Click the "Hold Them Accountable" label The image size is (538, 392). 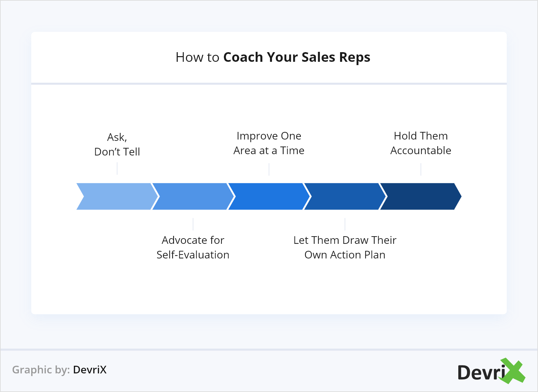click(421, 143)
